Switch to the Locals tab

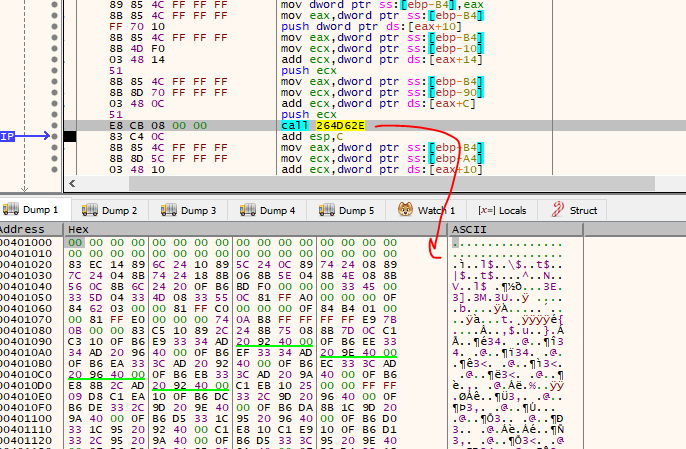pos(502,210)
